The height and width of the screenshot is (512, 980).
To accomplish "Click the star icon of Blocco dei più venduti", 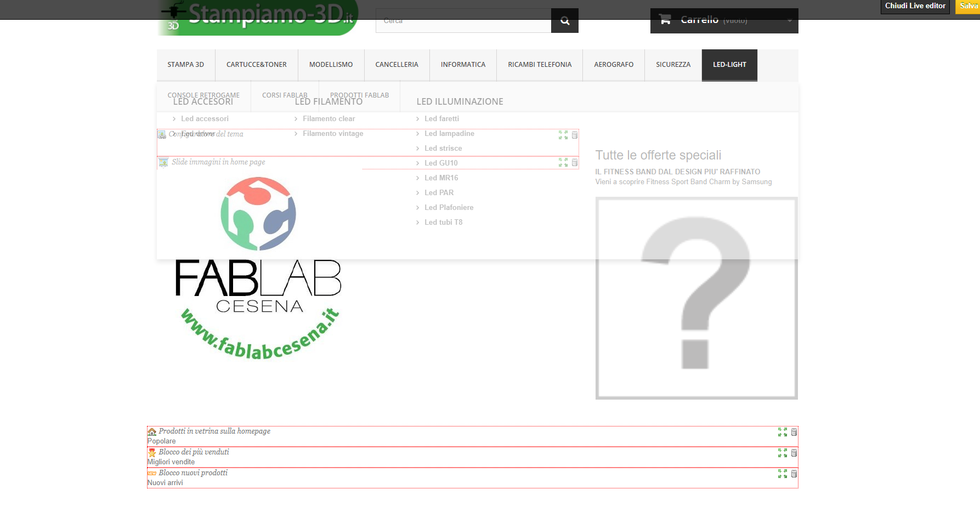I will tap(152, 453).
